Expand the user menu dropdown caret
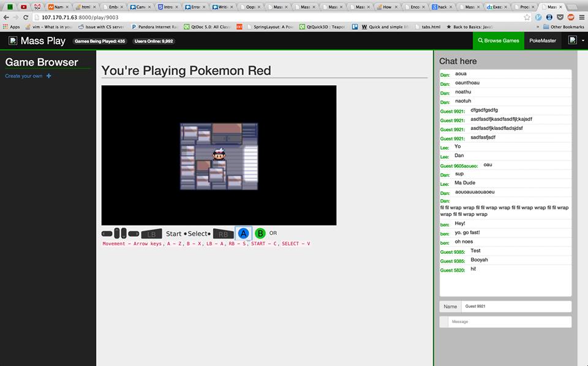The height and width of the screenshot is (366, 588). click(x=582, y=40)
